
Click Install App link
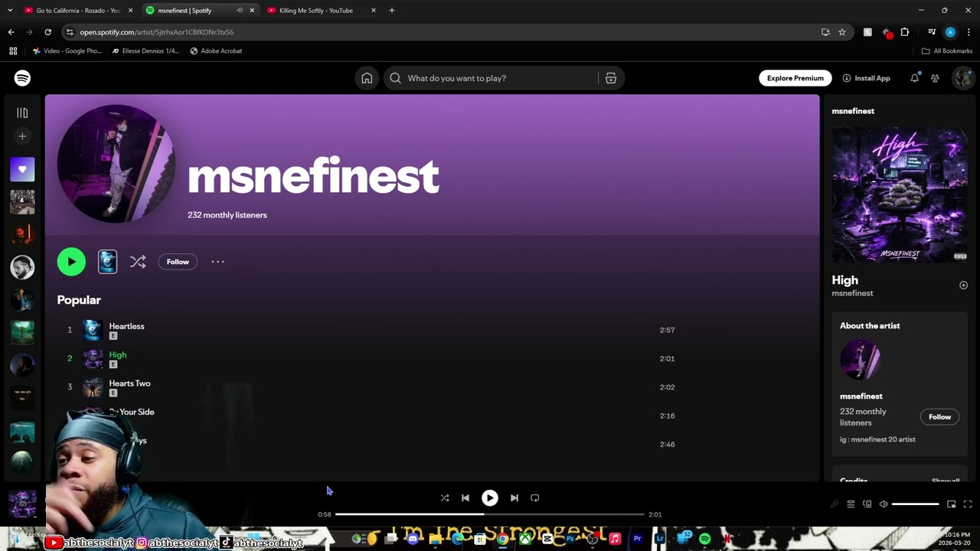pyautogui.click(x=866, y=78)
